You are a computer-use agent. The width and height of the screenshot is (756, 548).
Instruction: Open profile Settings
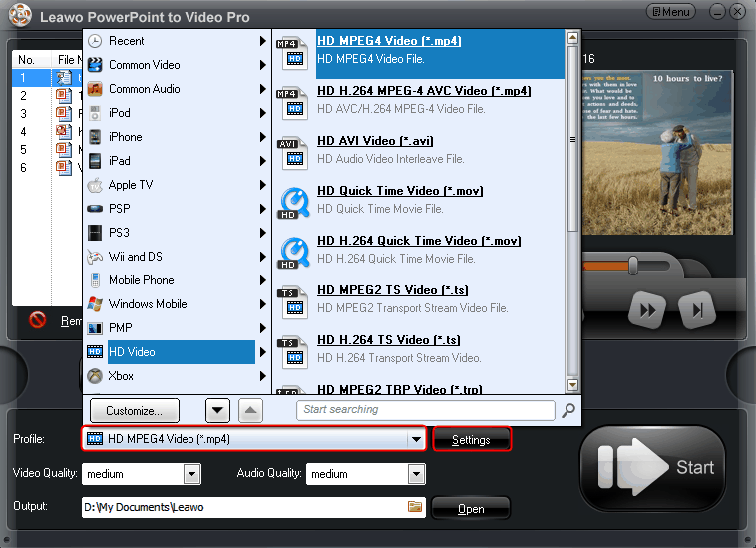(471, 440)
